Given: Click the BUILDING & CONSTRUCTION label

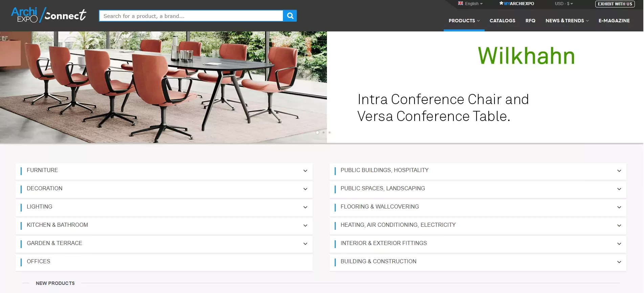Looking at the screenshot, I should pyautogui.click(x=378, y=261).
